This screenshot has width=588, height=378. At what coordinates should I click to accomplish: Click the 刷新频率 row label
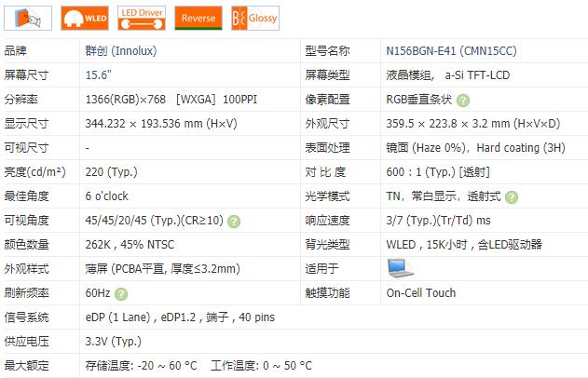click(x=27, y=292)
